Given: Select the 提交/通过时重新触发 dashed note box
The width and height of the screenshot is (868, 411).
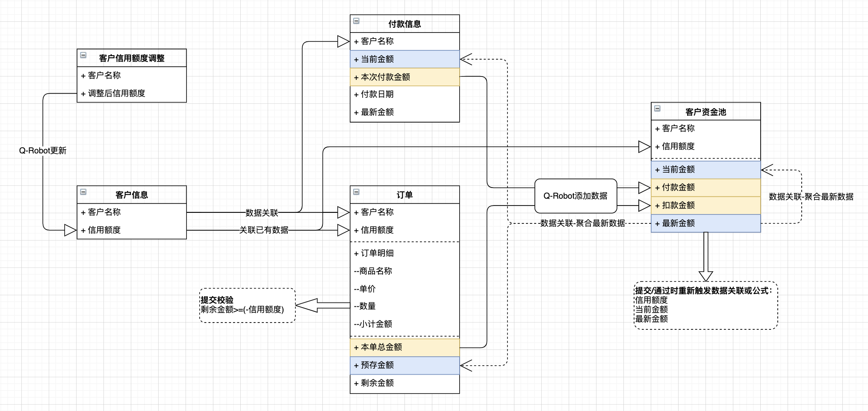Looking at the screenshot, I should click(x=706, y=305).
